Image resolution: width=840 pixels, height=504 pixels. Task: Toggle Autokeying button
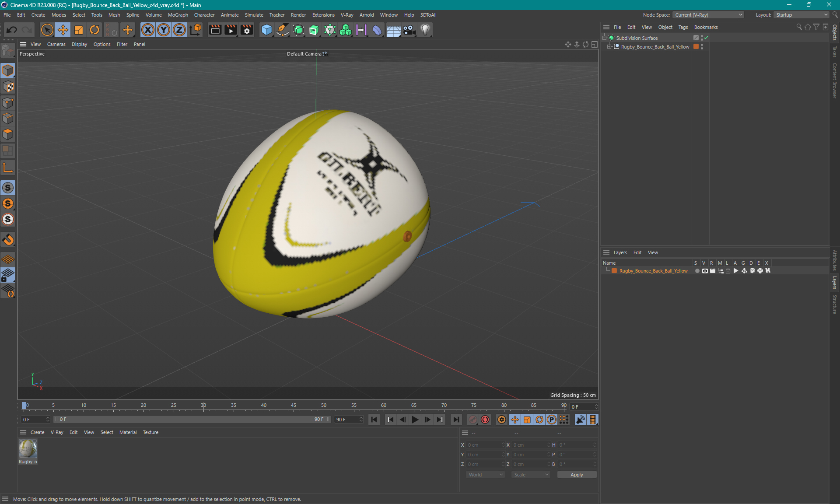coord(485,420)
